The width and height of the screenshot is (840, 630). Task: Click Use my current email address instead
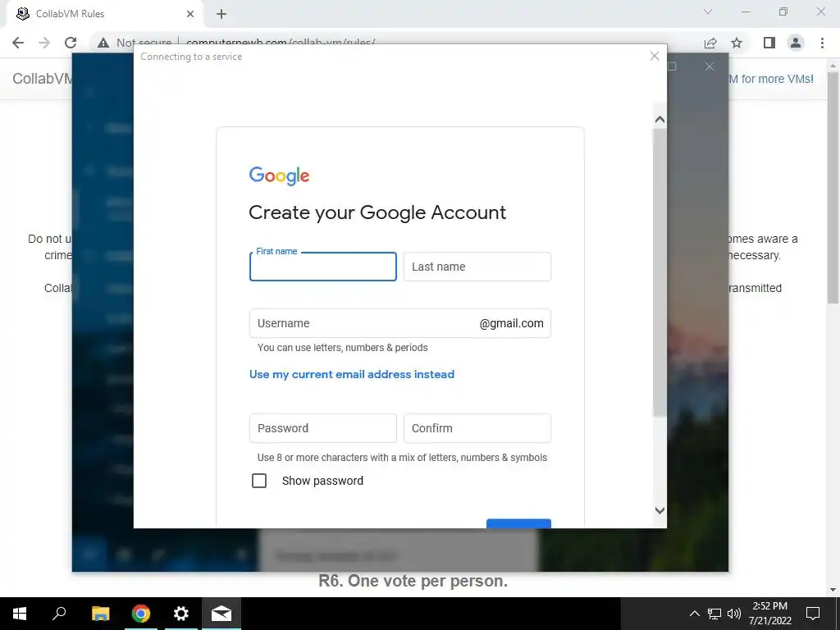pos(352,374)
